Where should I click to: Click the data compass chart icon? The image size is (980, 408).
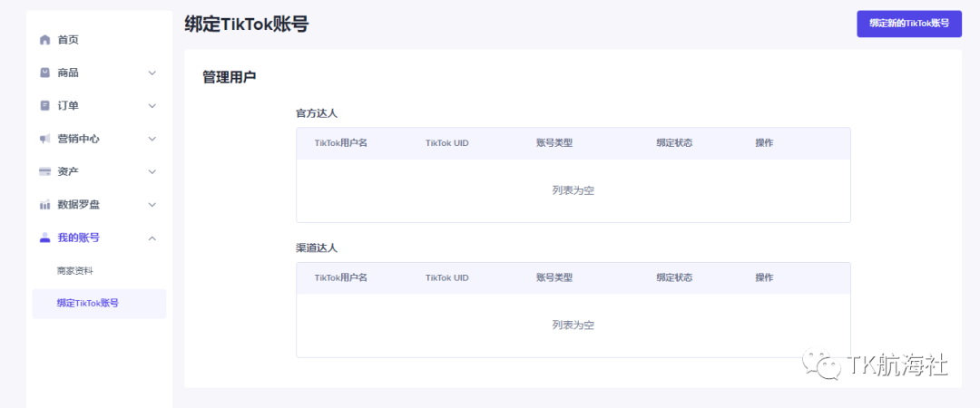[x=44, y=205]
